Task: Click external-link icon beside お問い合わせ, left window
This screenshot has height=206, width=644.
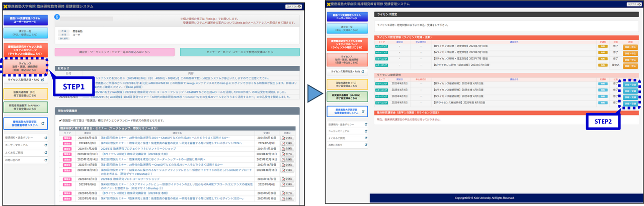Action: (46, 160)
